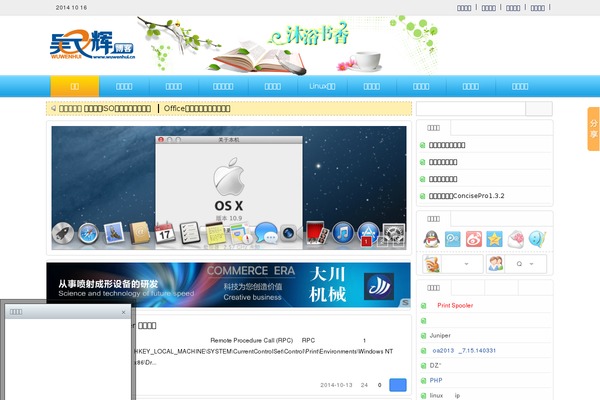This screenshot has height=400, width=600.
Task: Click the search button beside the search box
Action: [x=539, y=109]
